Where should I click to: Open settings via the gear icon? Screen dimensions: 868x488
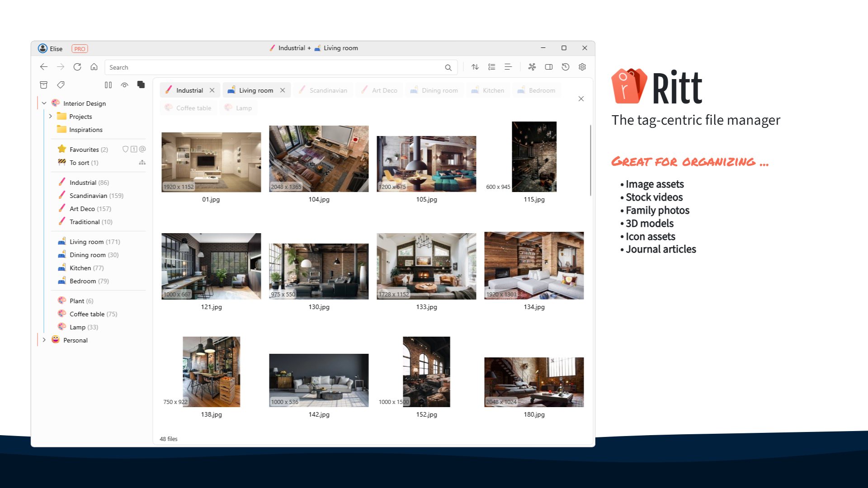point(582,66)
